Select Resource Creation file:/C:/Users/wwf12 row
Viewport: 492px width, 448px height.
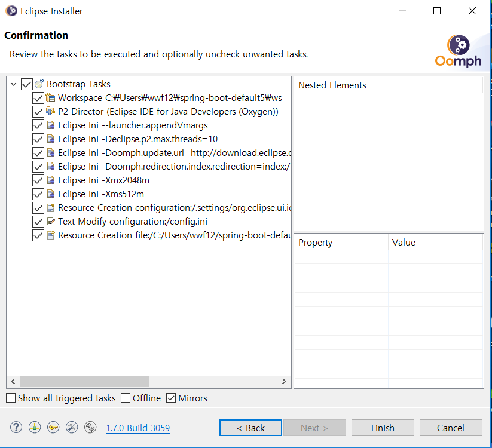tap(174, 235)
